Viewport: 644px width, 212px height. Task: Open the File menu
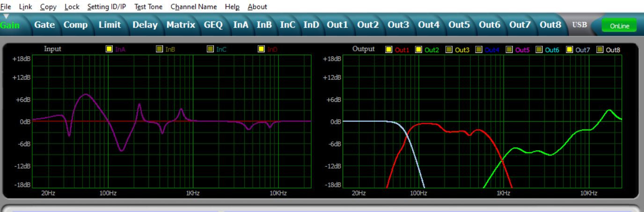tap(6, 7)
